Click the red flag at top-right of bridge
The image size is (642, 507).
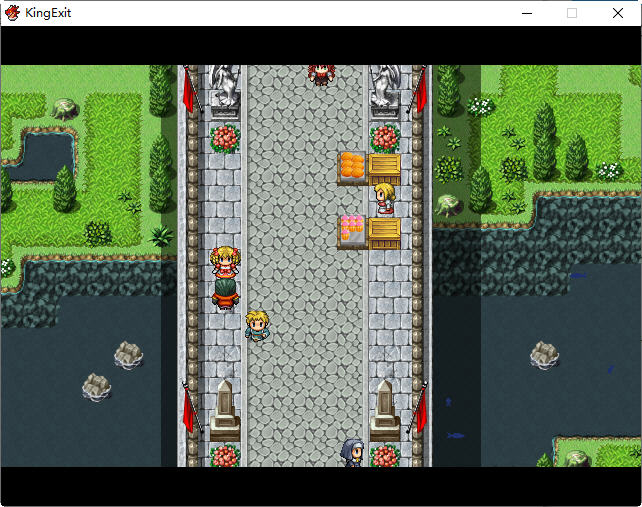(421, 92)
